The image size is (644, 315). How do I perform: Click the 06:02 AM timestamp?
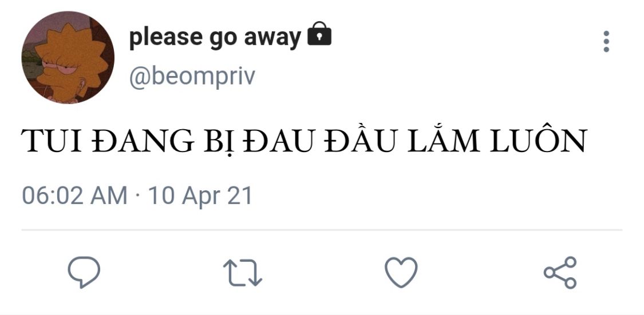coord(74,196)
